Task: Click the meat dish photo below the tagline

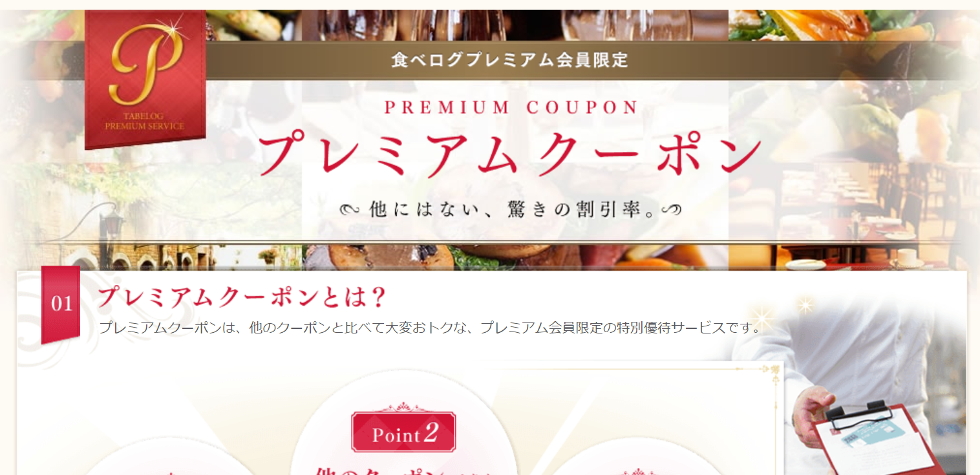Action: 515,257
